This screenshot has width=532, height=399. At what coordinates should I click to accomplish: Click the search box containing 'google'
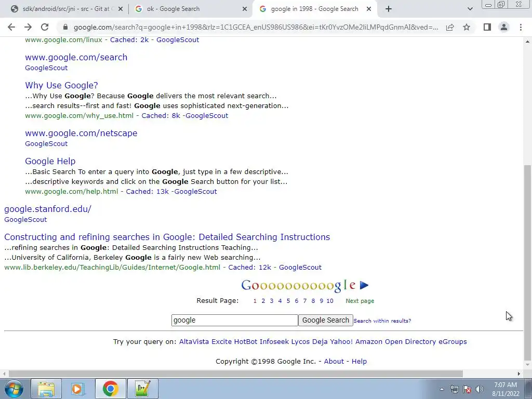pyautogui.click(x=235, y=320)
